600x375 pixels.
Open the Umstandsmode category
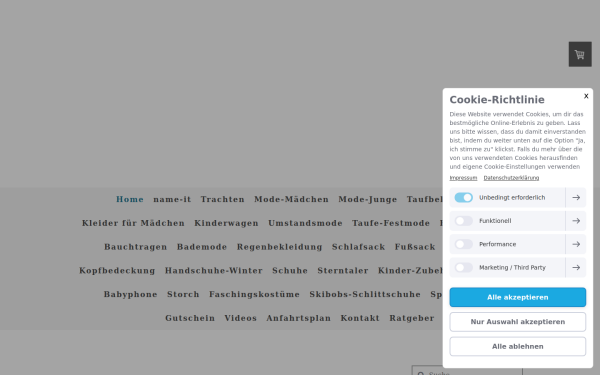click(x=305, y=223)
